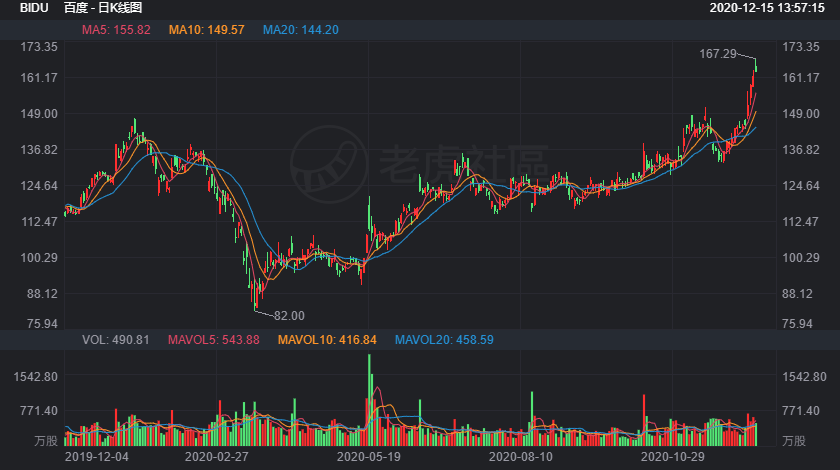
Task: Click the right axis 124.64 price label
Action: point(801,186)
